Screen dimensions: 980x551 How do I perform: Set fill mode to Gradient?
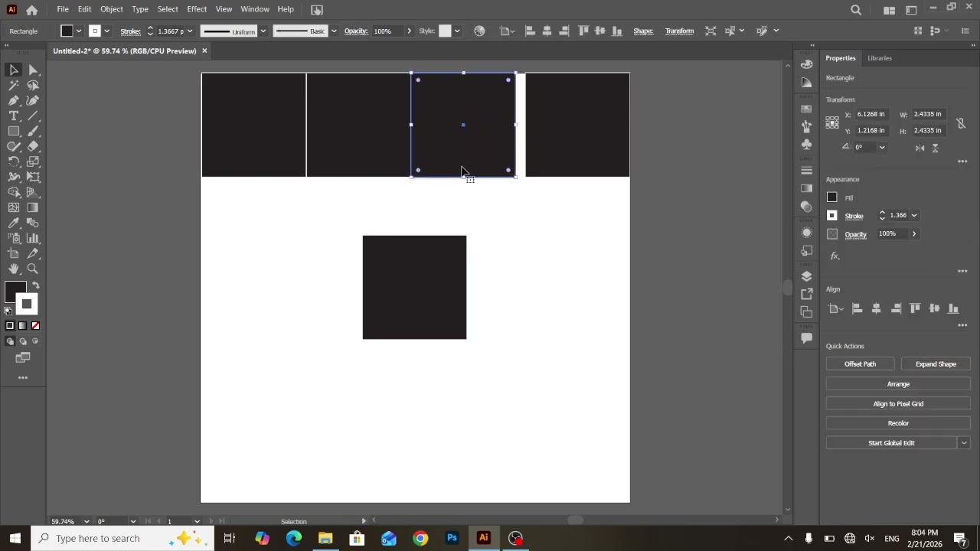pos(23,326)
